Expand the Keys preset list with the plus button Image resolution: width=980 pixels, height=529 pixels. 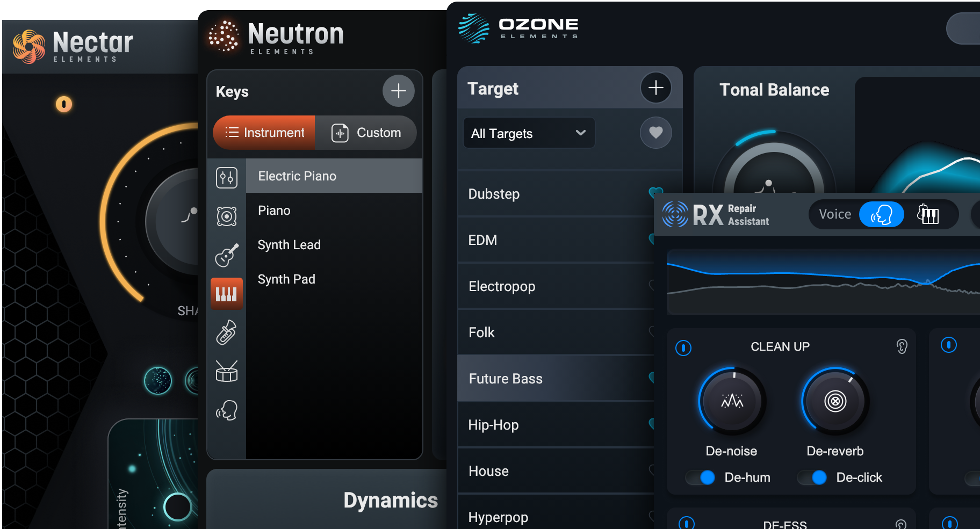tap(398, 91)
